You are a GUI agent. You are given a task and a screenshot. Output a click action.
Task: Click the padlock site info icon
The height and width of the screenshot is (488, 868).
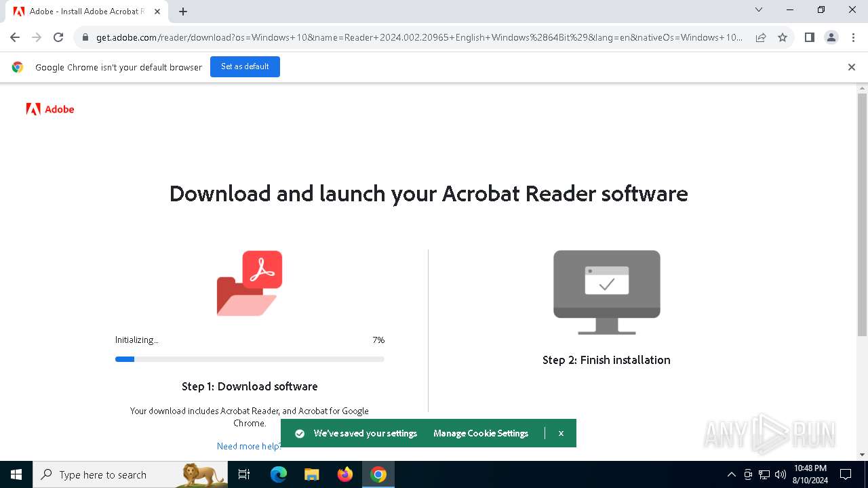pyautogui.click(x=85, y=37)
